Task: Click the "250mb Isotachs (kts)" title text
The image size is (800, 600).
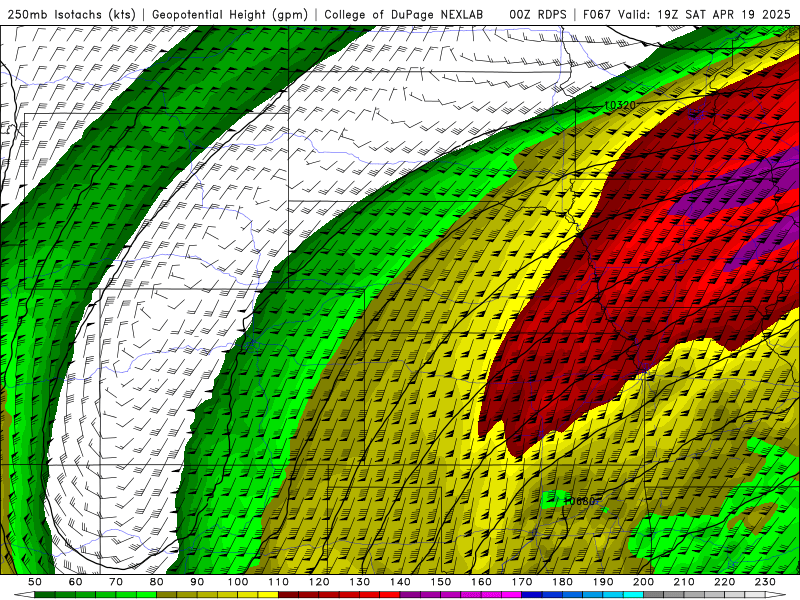Action: pyautogui.click(x=71, y=14)
